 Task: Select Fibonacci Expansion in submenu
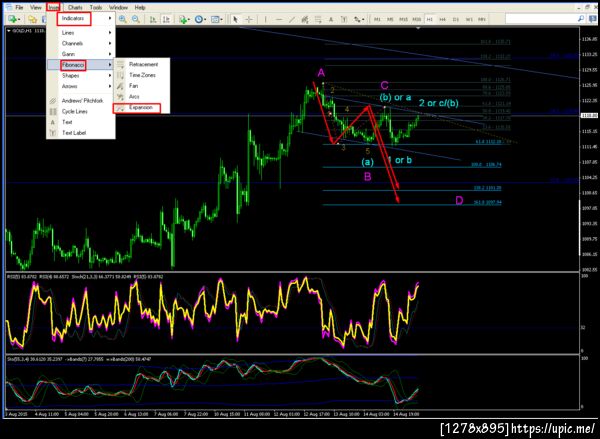(x=142, y=108)
